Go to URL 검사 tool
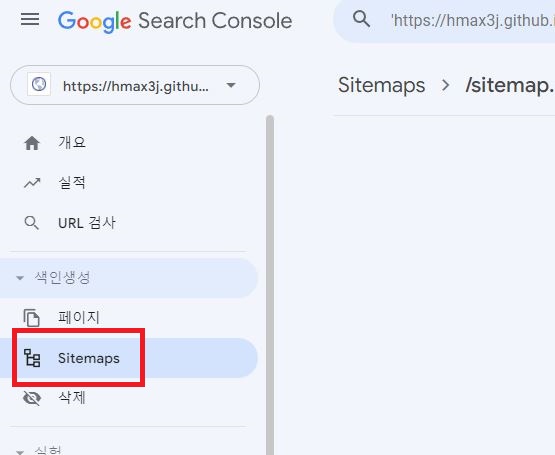This screenshot has width=555, height=455. (x=87, y=223)
